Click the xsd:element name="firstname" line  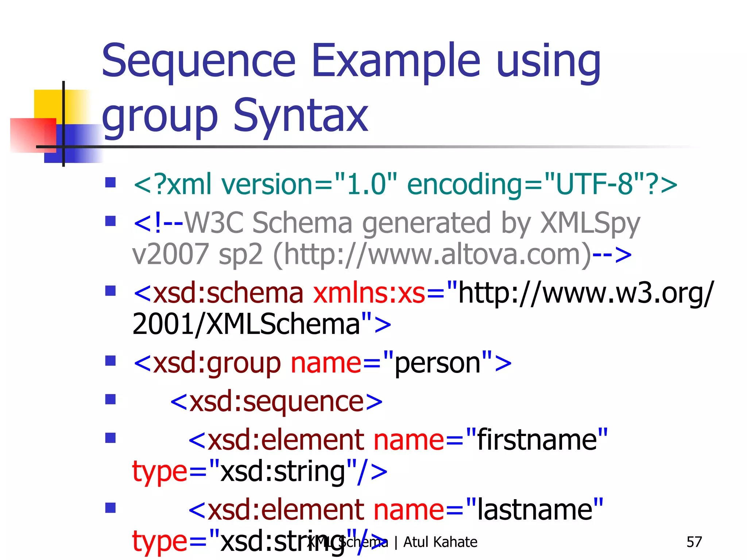coord(398,440)
